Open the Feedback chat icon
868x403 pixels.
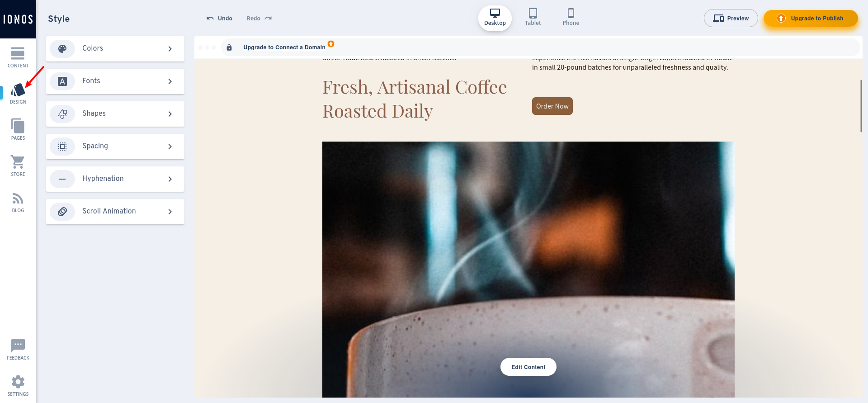click(18, 345)
